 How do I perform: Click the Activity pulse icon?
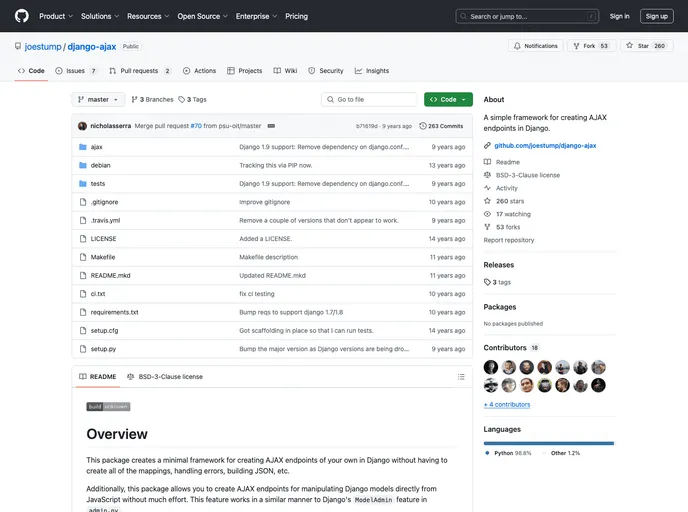(487, 188)
